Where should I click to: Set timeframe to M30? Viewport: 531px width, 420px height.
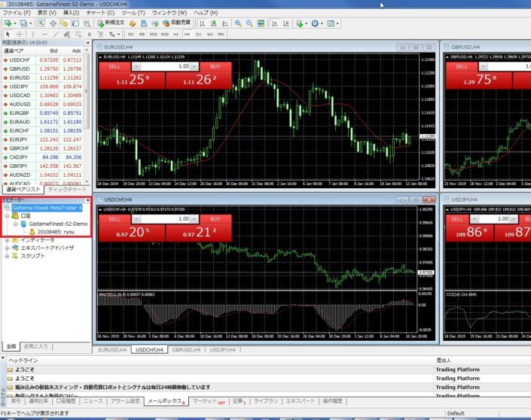165,34
